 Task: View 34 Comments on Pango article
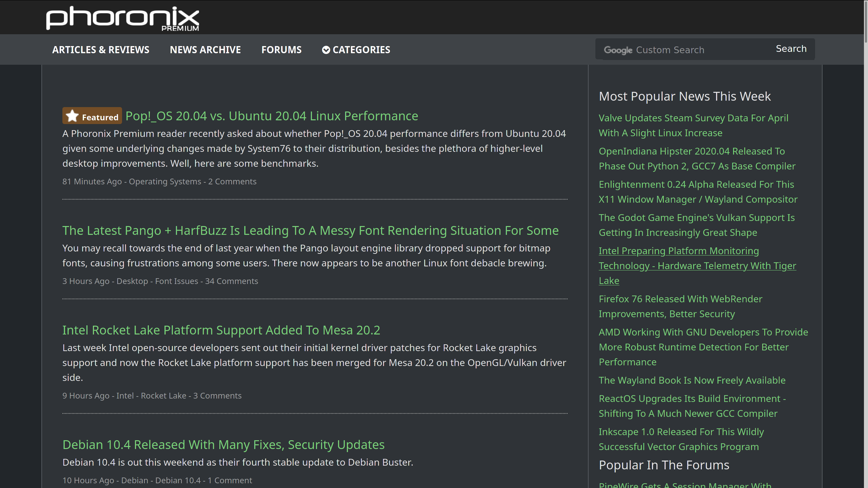pyautogui.click(x=231, y=281)
